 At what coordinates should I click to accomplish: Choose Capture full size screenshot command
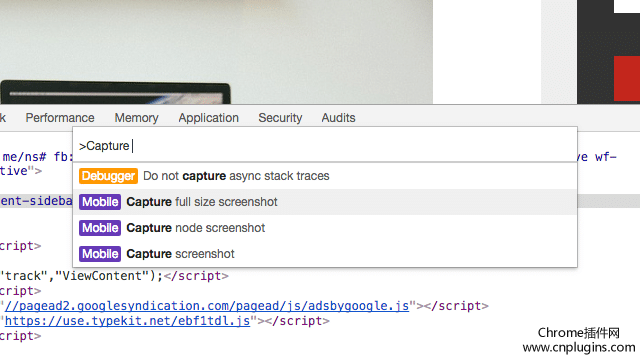point(325,202)
